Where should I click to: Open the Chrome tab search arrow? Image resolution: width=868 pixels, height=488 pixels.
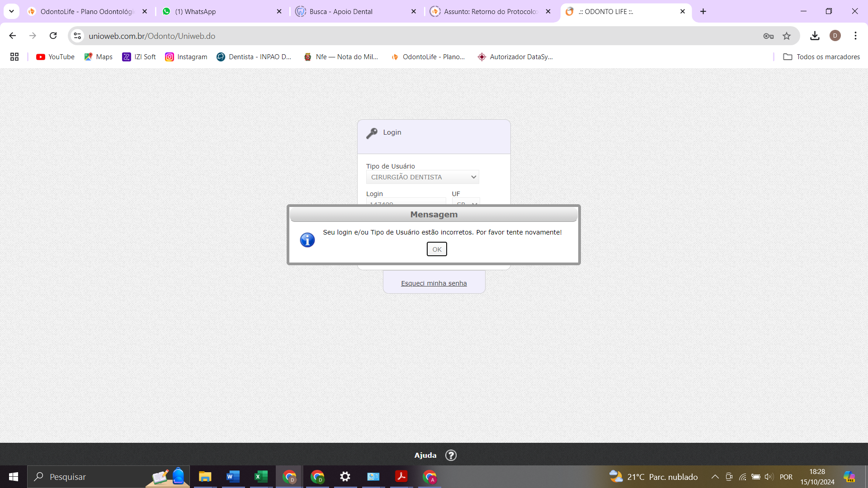click(x=11, y=11)
